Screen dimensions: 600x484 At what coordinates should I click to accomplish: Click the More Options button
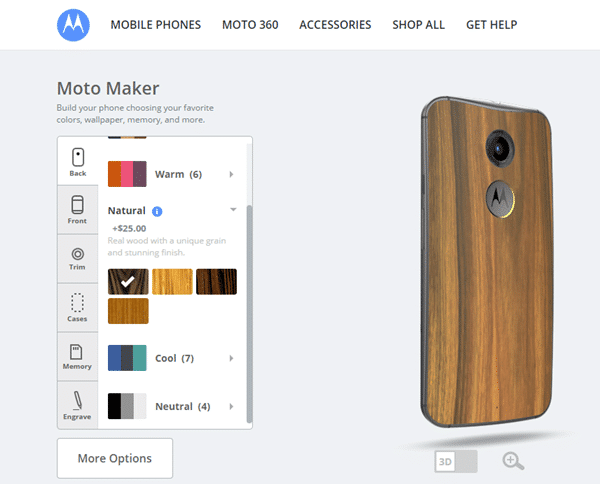115,458
